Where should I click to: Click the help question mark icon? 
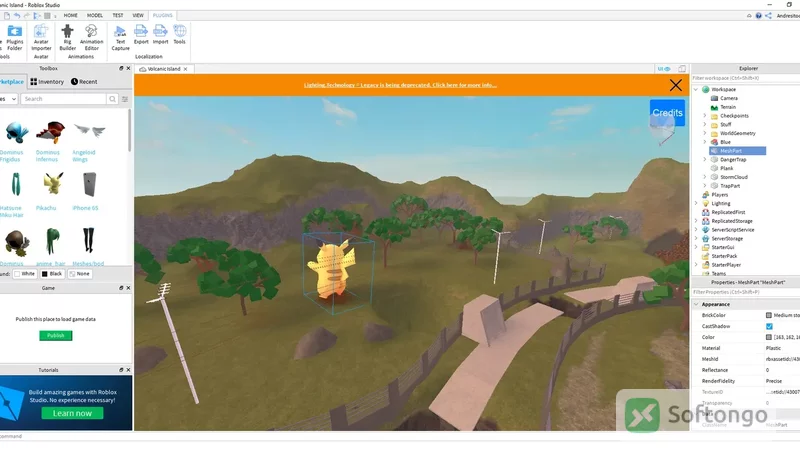759,16
